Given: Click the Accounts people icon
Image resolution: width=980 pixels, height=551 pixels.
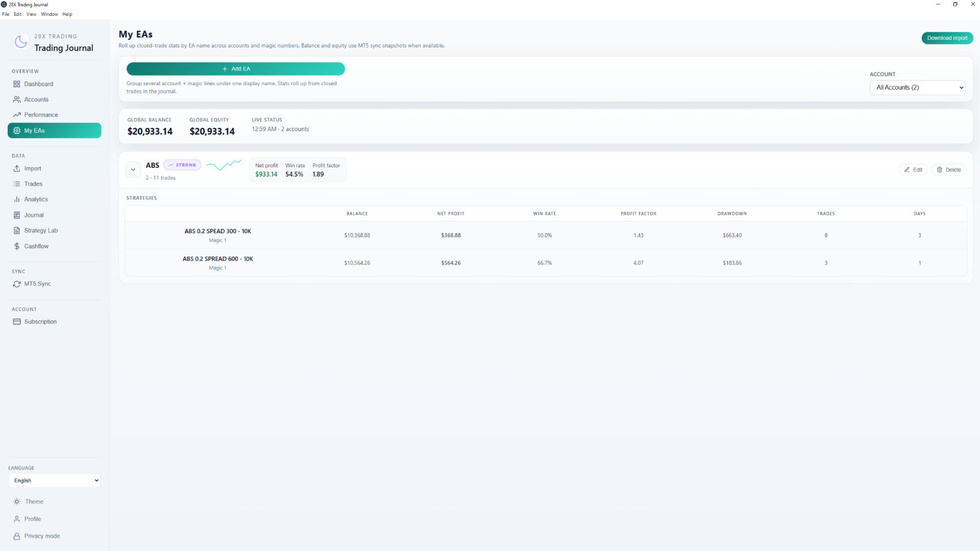Looking at the screenshot, I should (x=17, y=99).
